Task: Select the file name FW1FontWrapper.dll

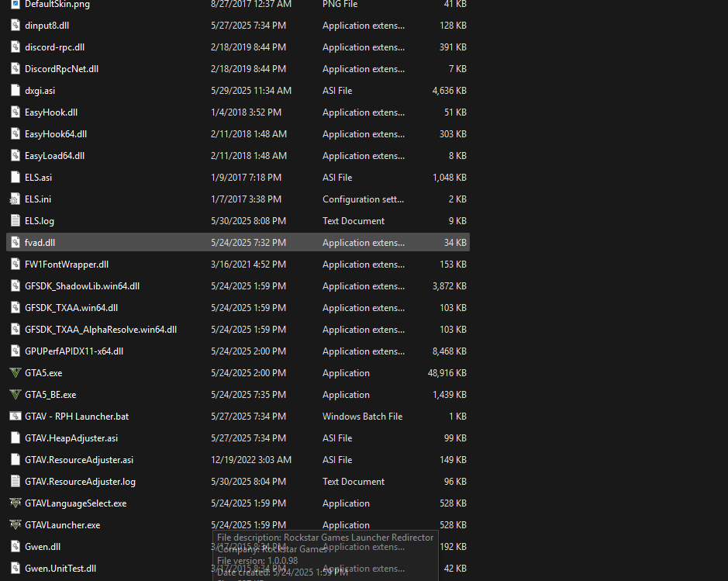Action: coord(67,265)
